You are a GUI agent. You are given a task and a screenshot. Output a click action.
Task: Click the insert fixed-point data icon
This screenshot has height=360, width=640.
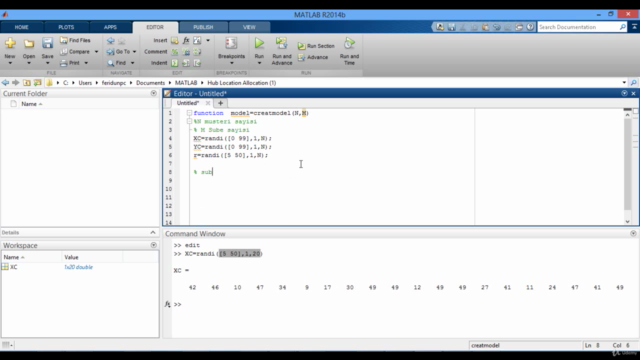point(198,40)
